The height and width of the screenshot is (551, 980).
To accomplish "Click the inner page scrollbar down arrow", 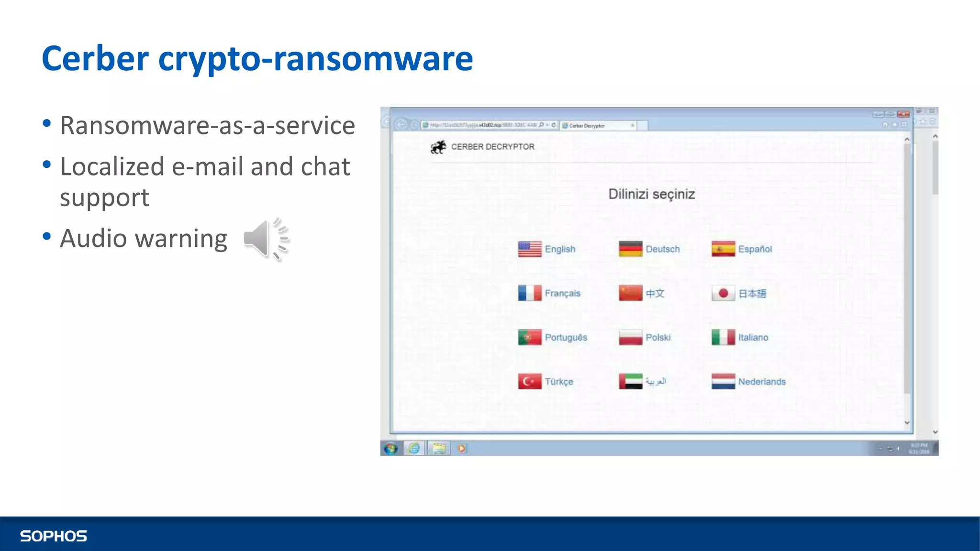I will click(x=907, y=423).
